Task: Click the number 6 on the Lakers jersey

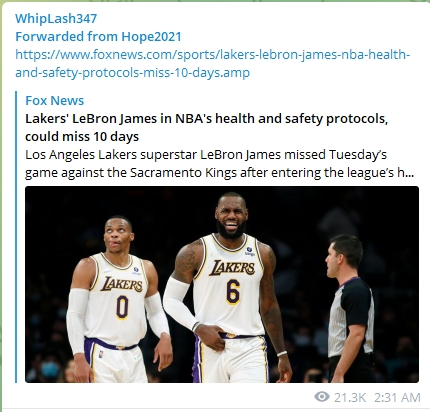Action: point(233,292)
